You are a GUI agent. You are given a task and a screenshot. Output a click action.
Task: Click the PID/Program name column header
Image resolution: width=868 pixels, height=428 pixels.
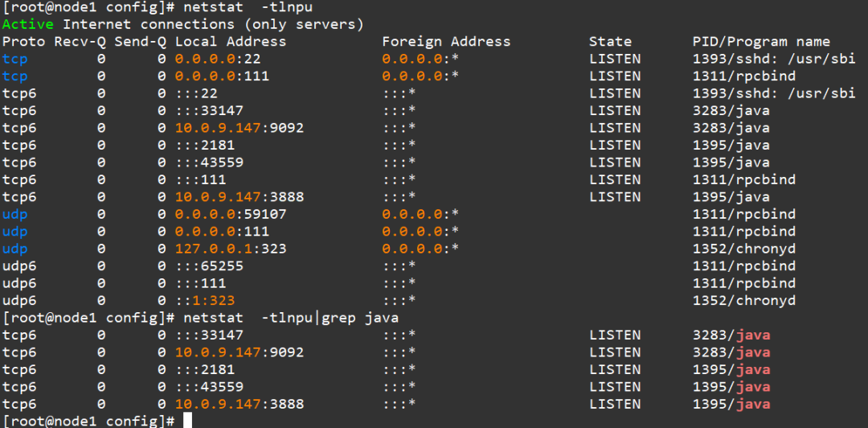coord(761,42)
